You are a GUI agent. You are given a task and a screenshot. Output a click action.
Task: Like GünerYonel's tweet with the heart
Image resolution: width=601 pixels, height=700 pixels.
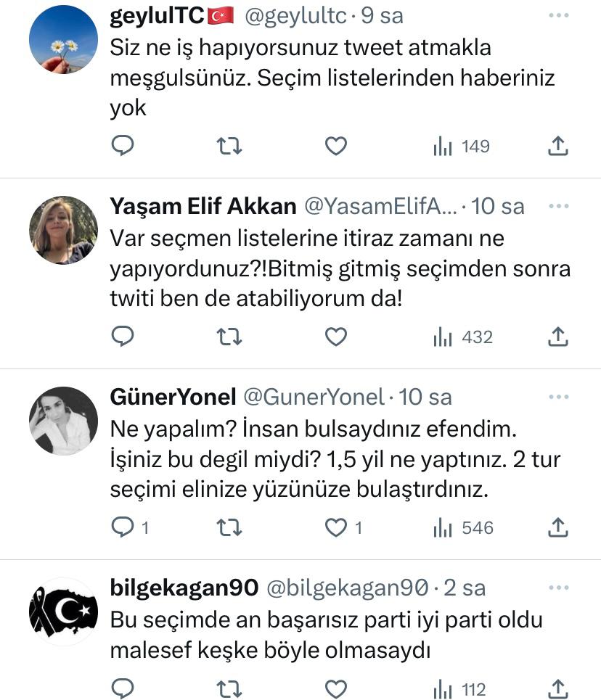[x=335, y=528]
